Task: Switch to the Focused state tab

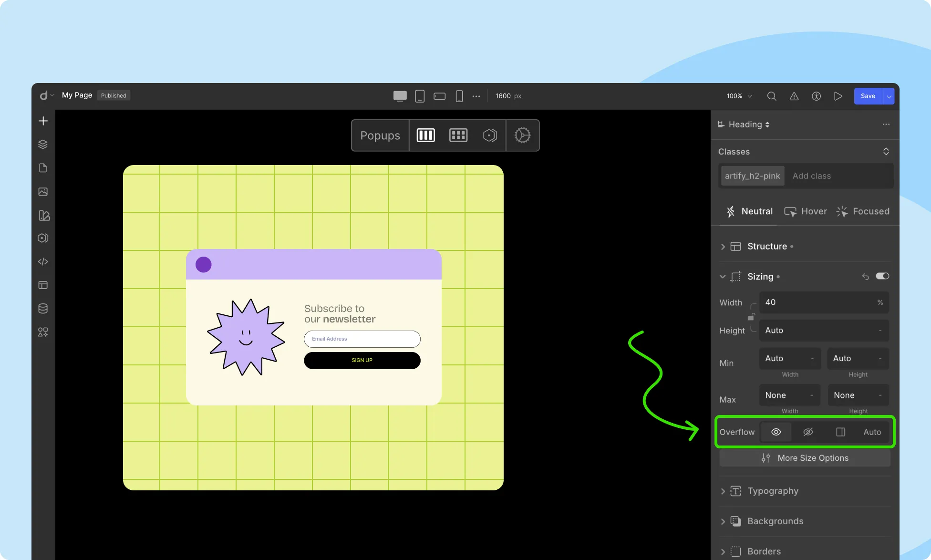Action: 863,211
